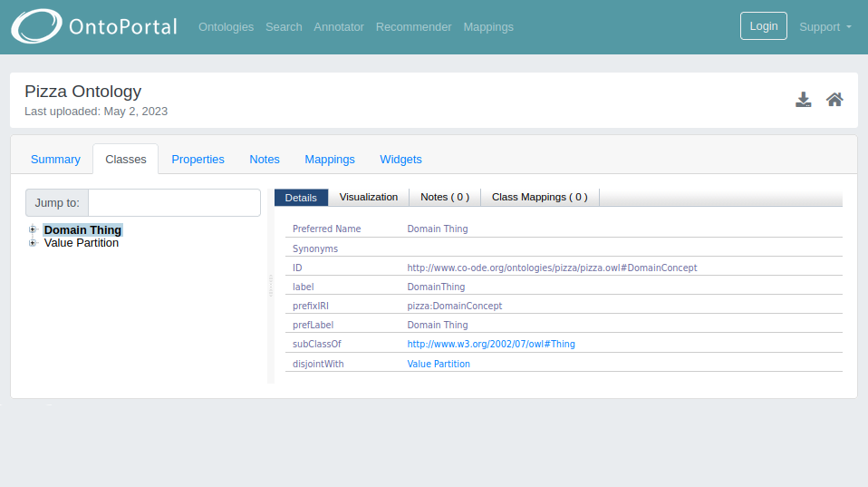This screenshot has width=868, height=487.
Task: Click the prefixIRI value pizza:DomainConcept
Action: (455, 306)
